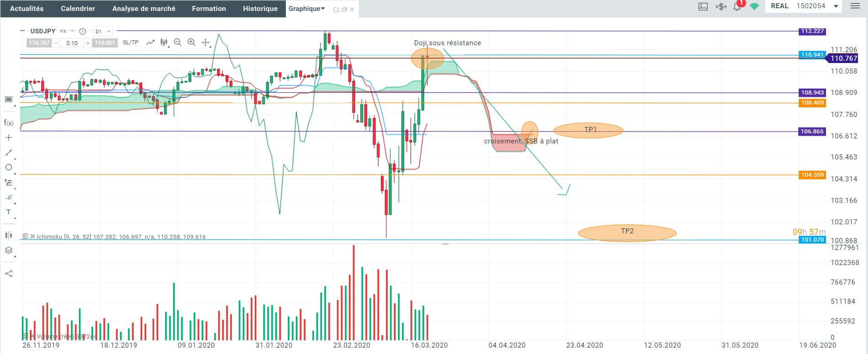Change the candlestick chart type

click(x=164, y=42)
